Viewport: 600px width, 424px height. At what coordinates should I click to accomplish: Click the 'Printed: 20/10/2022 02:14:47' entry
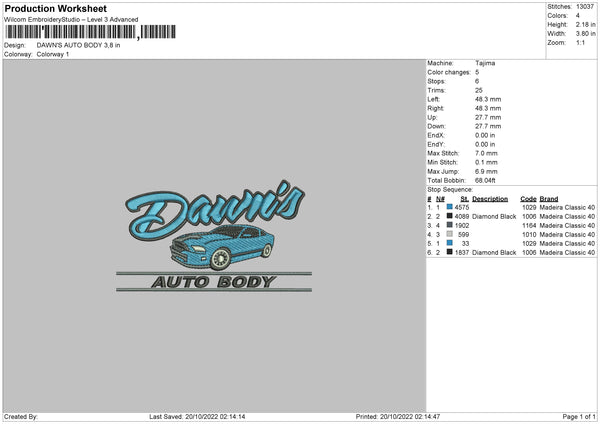tap(398, 417)
